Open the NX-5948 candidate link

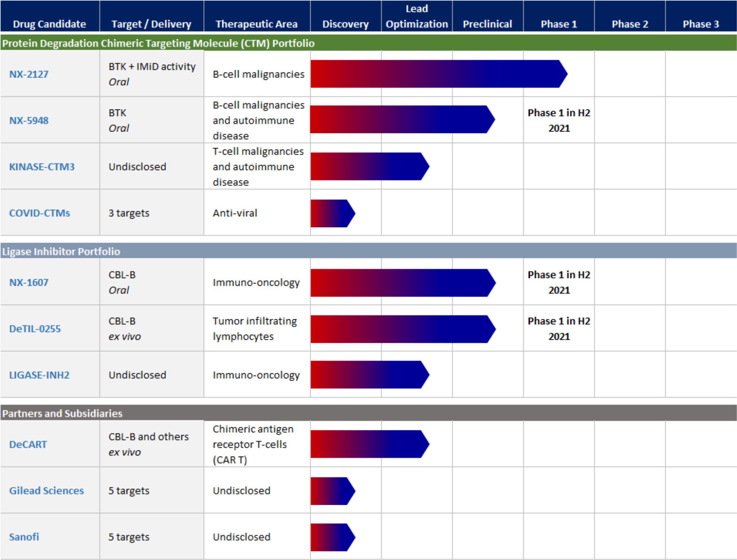click(x=29, y=121)
